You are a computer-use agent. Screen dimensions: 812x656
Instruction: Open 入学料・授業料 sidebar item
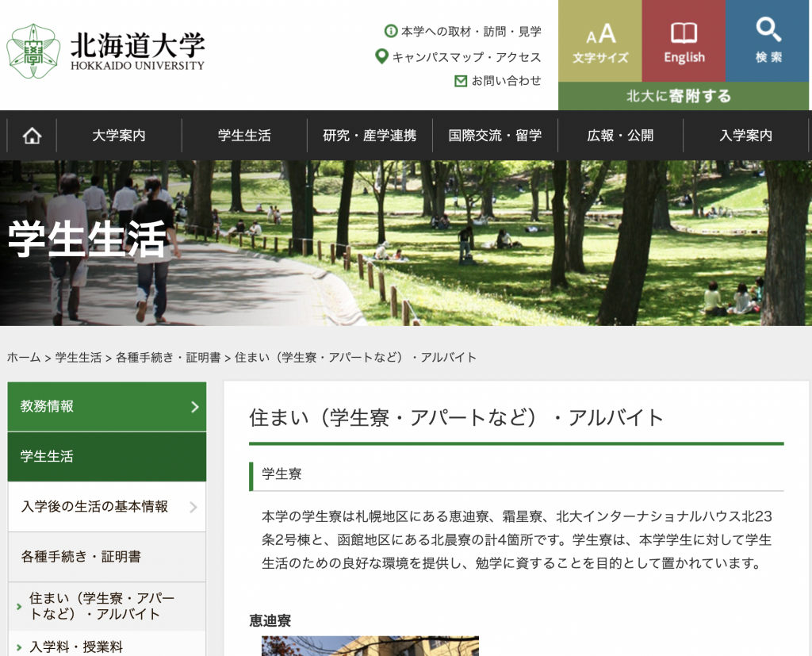[x=107, y=646]
